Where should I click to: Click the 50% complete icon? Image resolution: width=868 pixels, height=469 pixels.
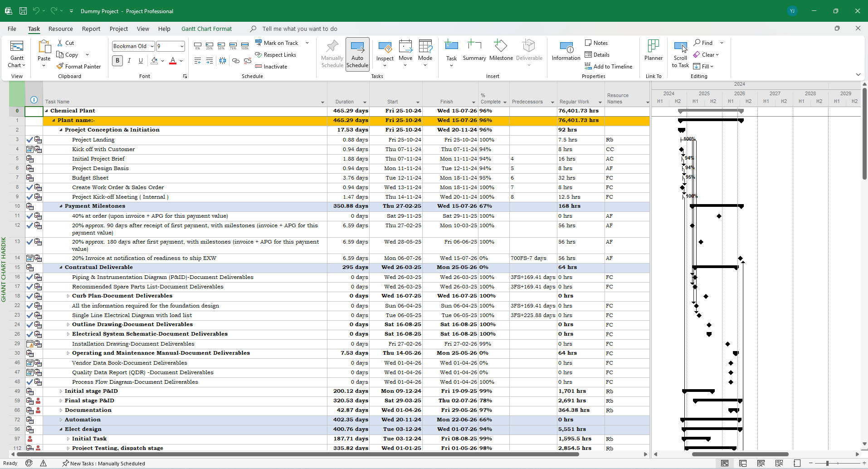coord(221,46)
